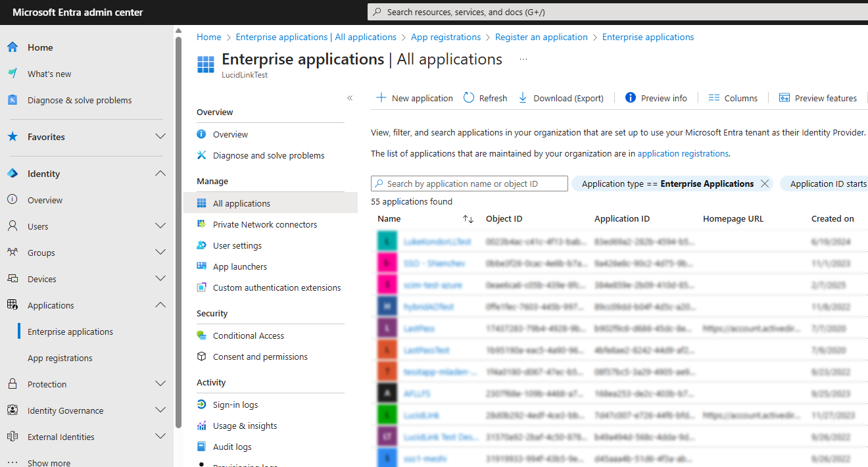The image size is (868, 467).
Task: Click the Identity Overview info icon
Action: click(x=12, y=200)
